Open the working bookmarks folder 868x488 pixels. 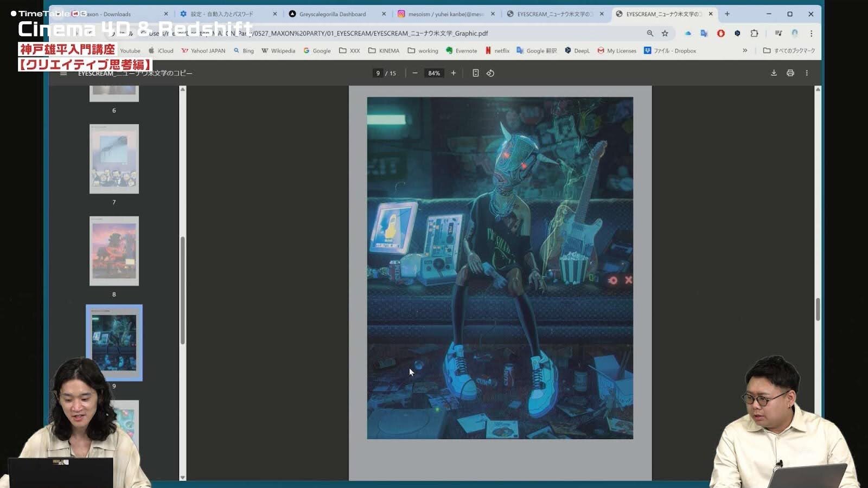click(423, 50)
